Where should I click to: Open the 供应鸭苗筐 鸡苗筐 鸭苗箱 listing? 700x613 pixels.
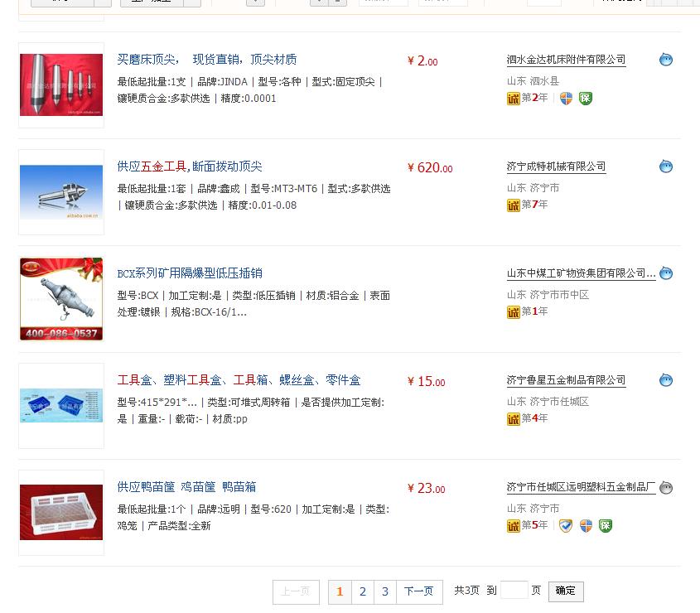point(186,487)
